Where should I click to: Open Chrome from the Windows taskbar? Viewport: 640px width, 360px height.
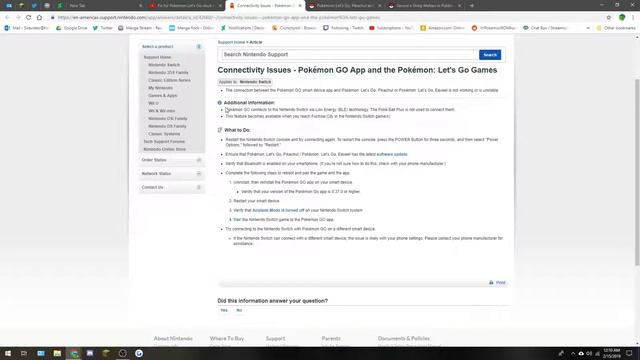[74, 353]
